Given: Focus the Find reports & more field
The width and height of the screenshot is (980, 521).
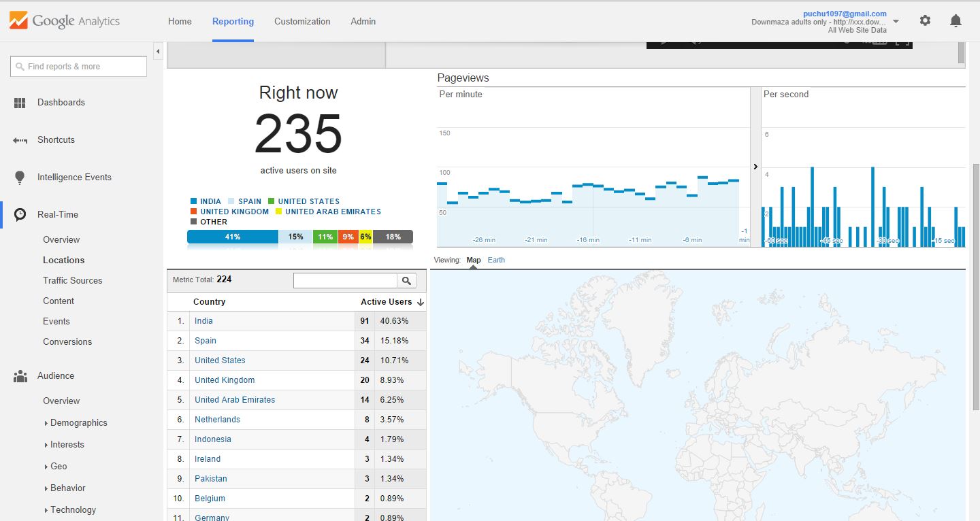Looking at the screenshot, I should (78, 67).
